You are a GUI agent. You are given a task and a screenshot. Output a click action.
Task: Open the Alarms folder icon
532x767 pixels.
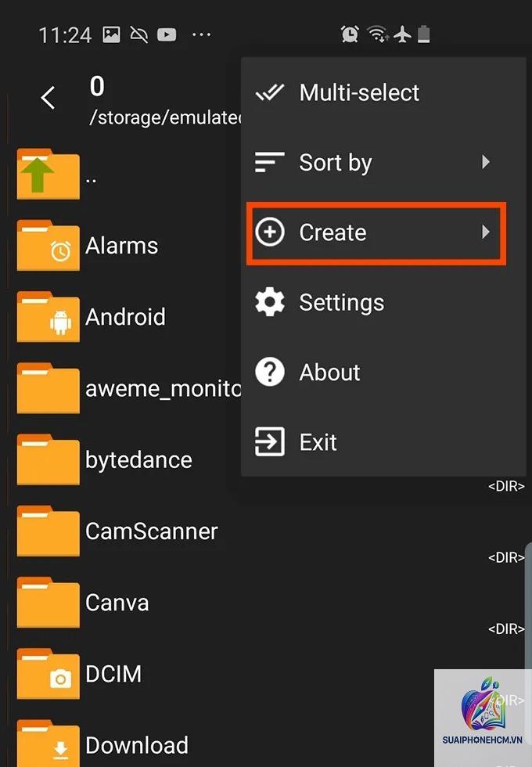(48, 246)
